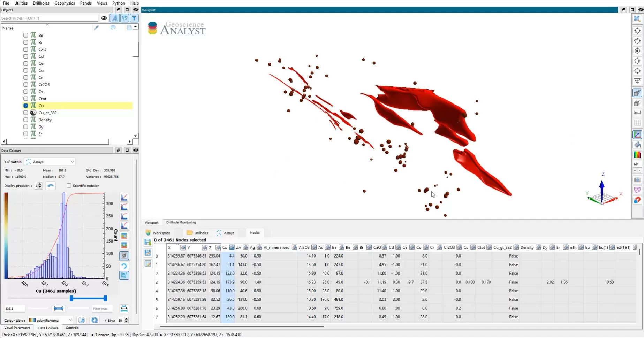Image resolution: width=644 pixels, height=338 pixels.
Task: Enable Scientific notation display
Action: [69, 185]
